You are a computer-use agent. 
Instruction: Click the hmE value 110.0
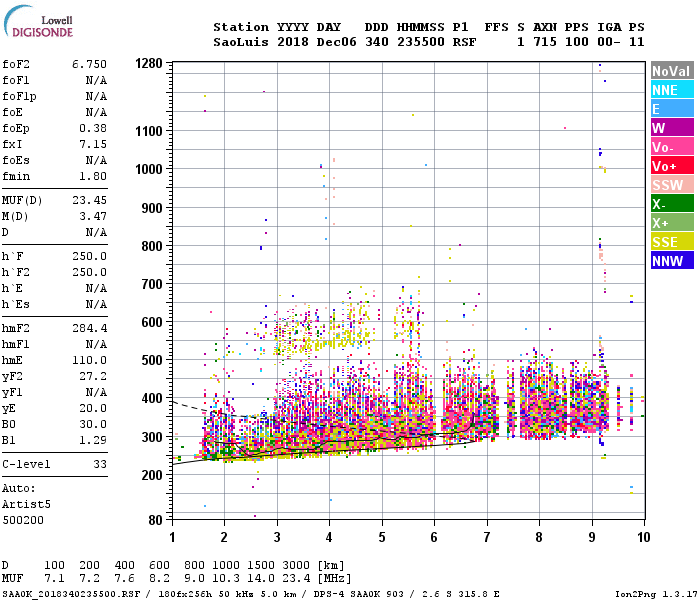coord(89,360)
